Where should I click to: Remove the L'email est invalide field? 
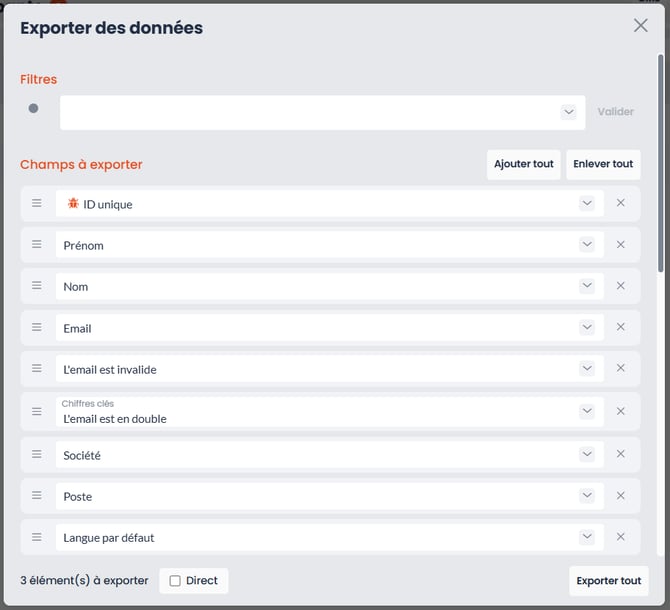click(x=621, y=368)
